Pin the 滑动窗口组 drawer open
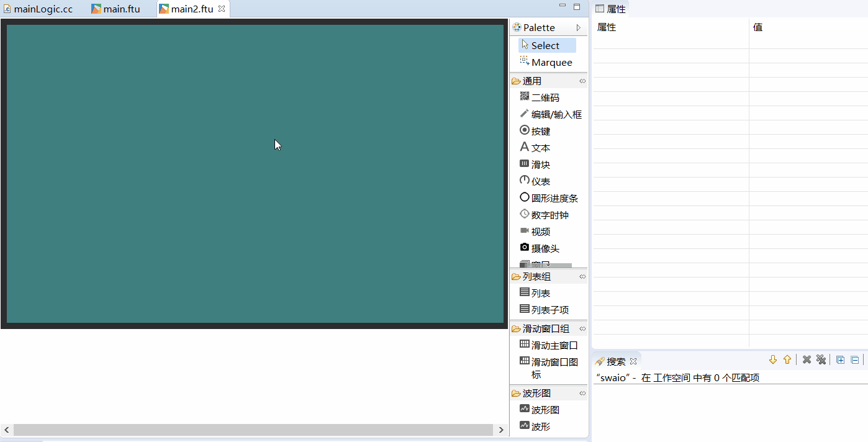868x442 pixels. click(x=582, y=328)
